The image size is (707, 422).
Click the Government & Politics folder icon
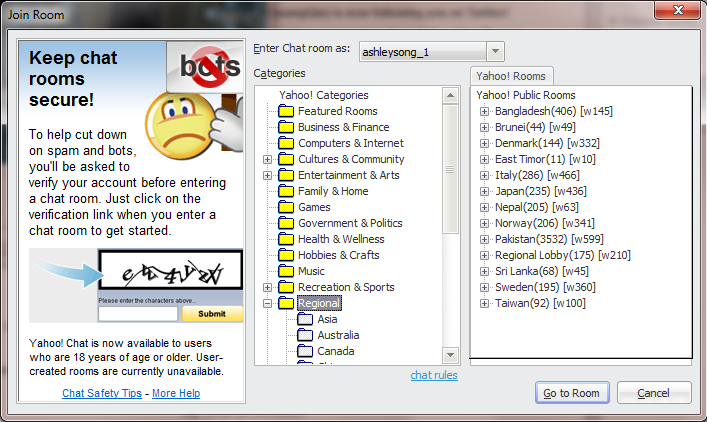[x=286, y=223]
